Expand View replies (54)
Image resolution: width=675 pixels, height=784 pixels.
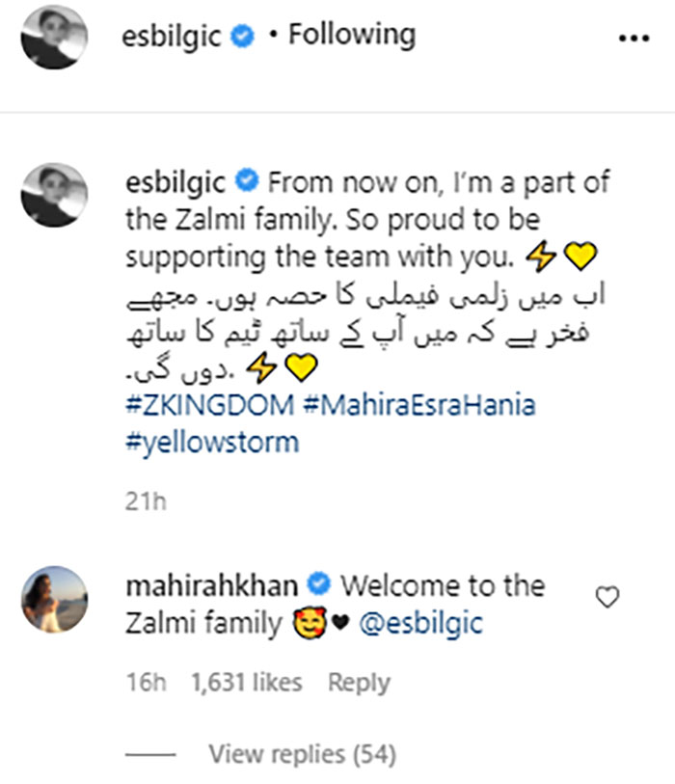pos(302,753)
